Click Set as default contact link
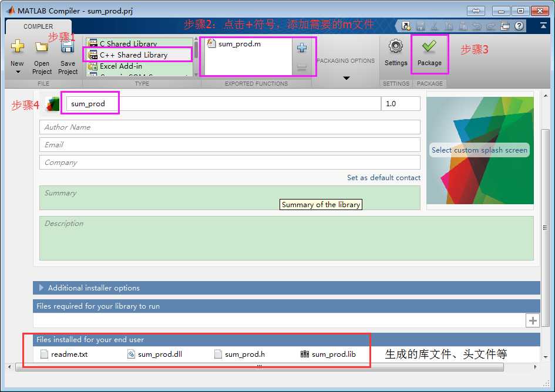 [384, 178]
